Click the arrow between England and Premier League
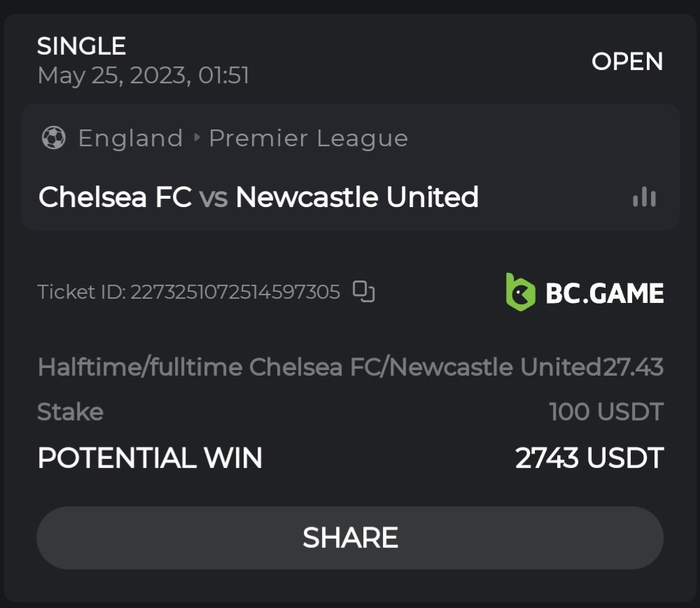Screen dimensions: 700x608 tap(196, 138)
